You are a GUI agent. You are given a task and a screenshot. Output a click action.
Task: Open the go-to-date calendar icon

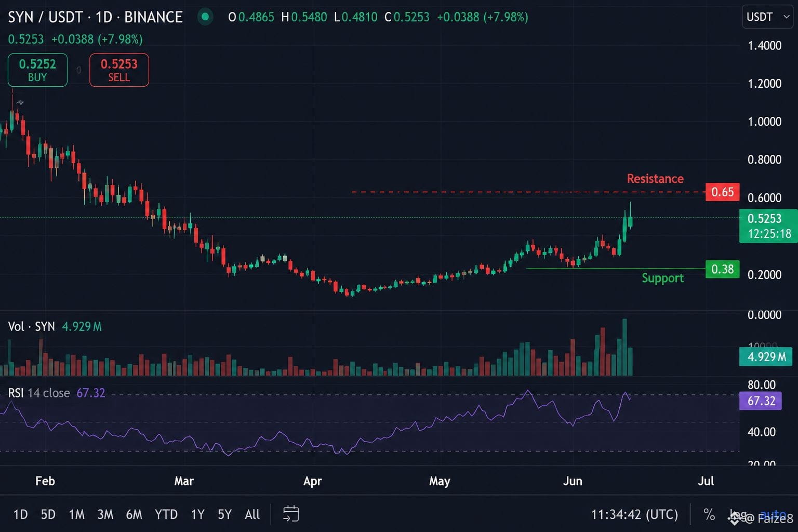[291, 514]
